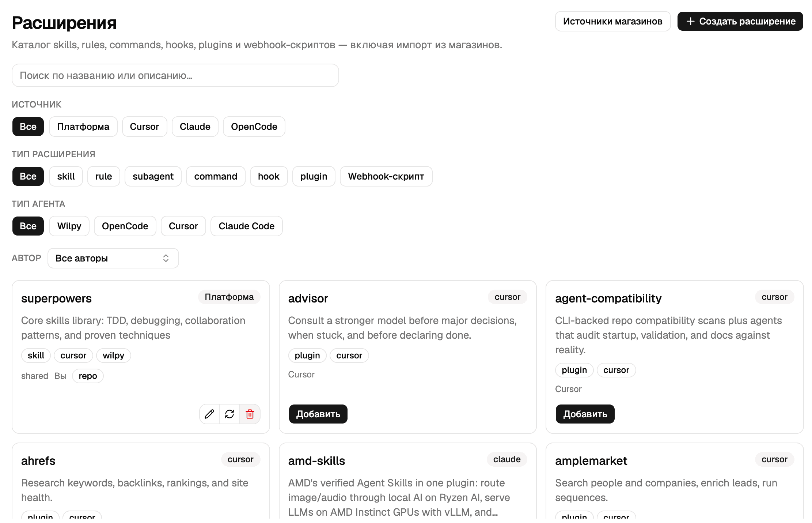Select the Платформа source filter
Screen dimensions: 812x523
(x=83, y=127)
